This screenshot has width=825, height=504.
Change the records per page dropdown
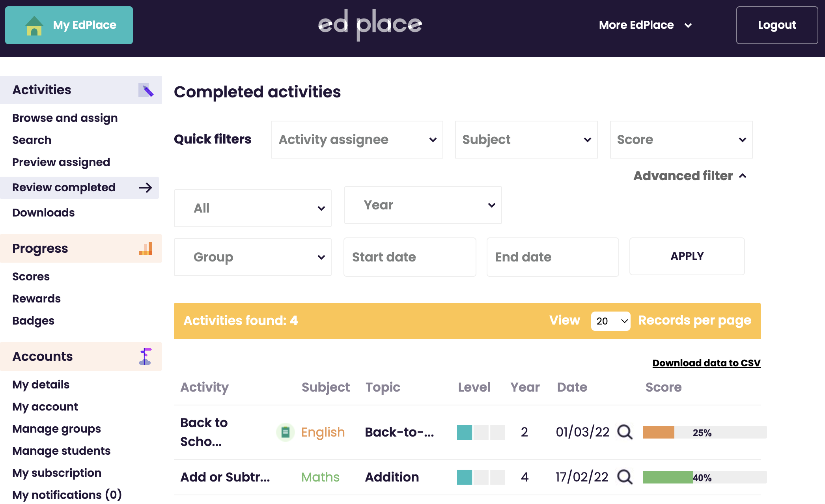(x=610, y=321)
